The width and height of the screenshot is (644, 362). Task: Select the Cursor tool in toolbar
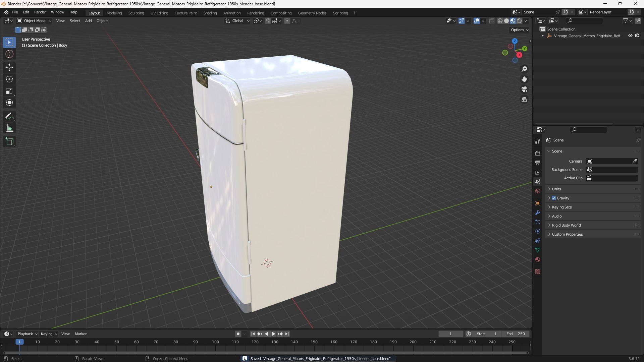[x=9, y=54]
